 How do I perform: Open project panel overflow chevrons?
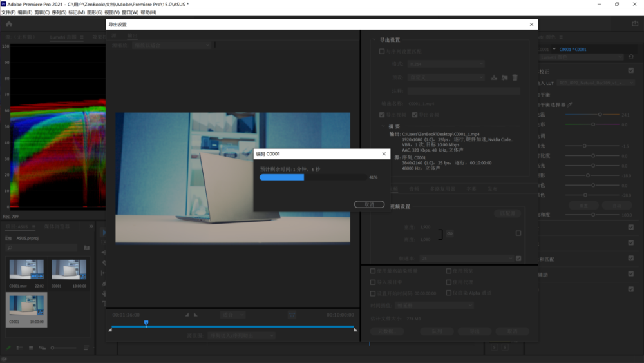(x=91, y=226)
